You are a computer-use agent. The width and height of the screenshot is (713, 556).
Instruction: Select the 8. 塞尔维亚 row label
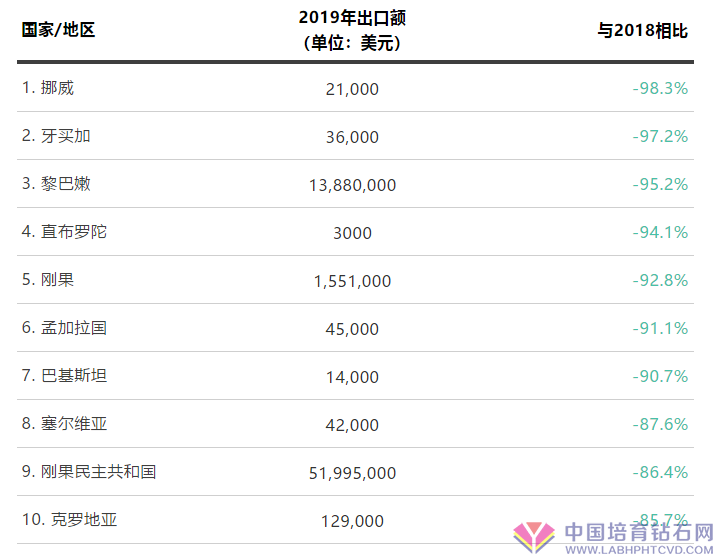(x=64, y=424)
